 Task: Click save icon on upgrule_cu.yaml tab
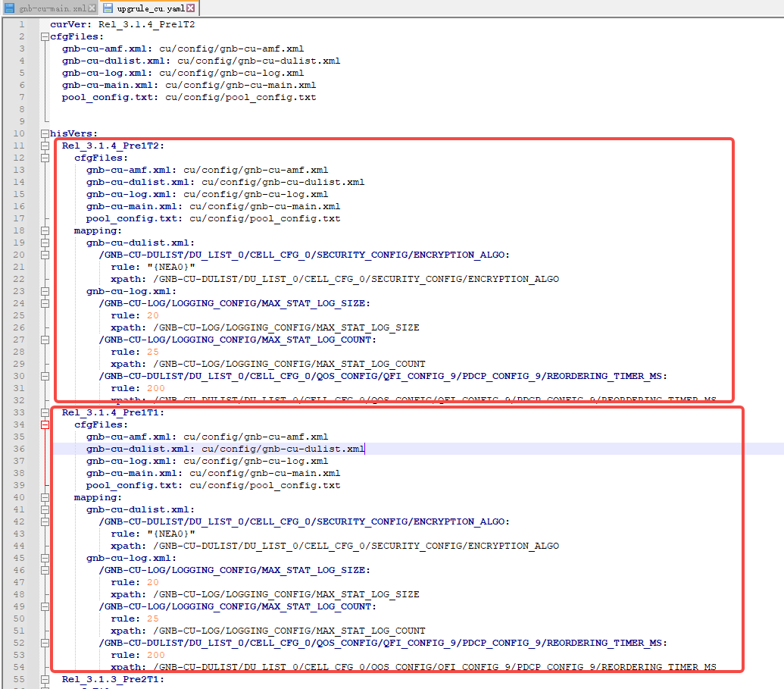coord(108,8)
